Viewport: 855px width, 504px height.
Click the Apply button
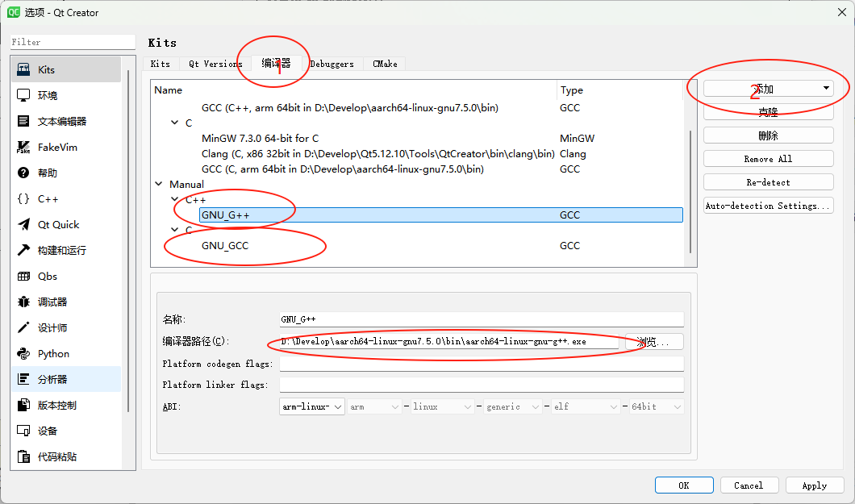point(815,485)
